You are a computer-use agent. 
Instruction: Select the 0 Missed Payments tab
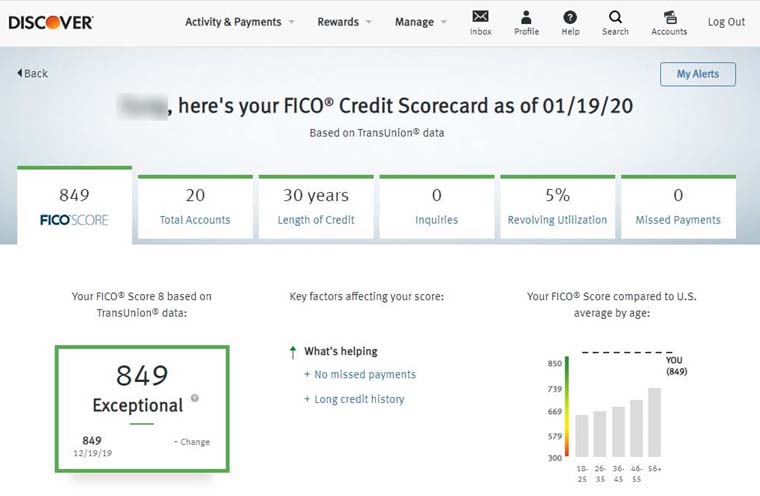(678, 207)
